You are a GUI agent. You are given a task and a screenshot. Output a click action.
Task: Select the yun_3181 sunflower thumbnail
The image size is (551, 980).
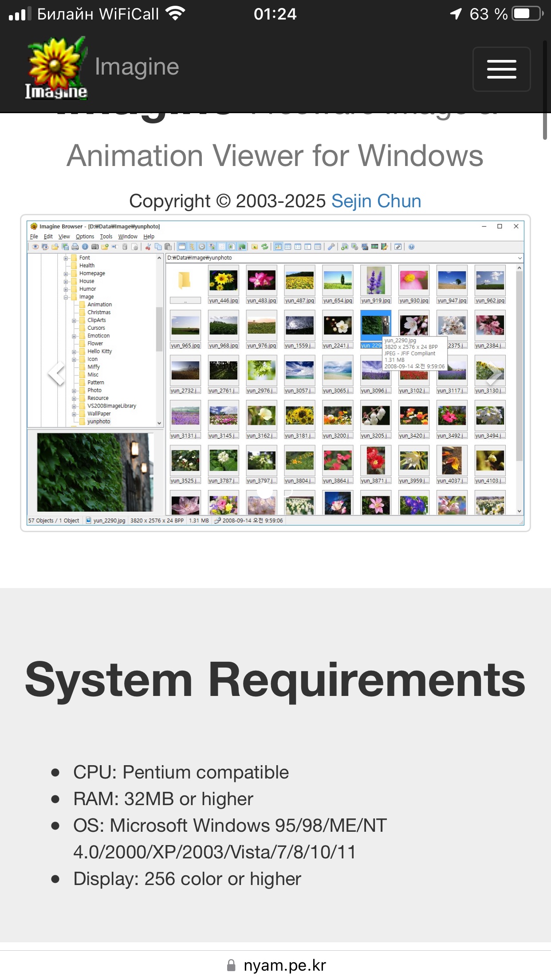tap(299, 419)
